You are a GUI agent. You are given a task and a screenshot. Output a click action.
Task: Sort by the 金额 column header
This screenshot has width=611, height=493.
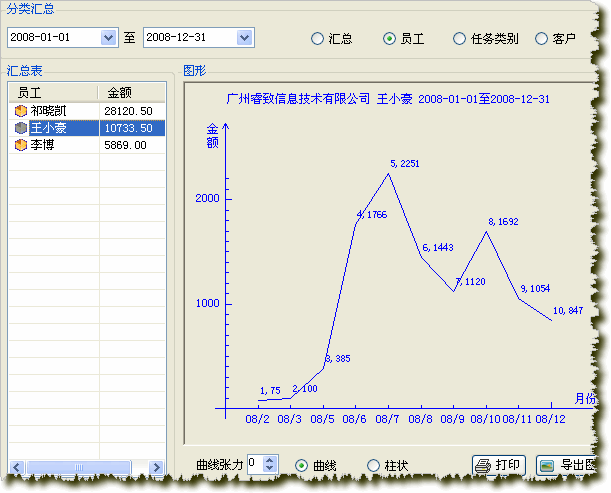132,92
